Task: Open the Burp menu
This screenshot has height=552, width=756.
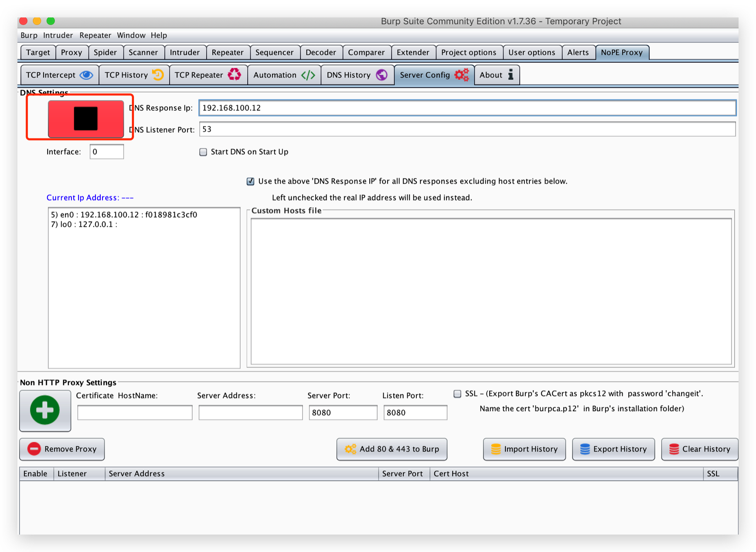Action: [29, 35]
